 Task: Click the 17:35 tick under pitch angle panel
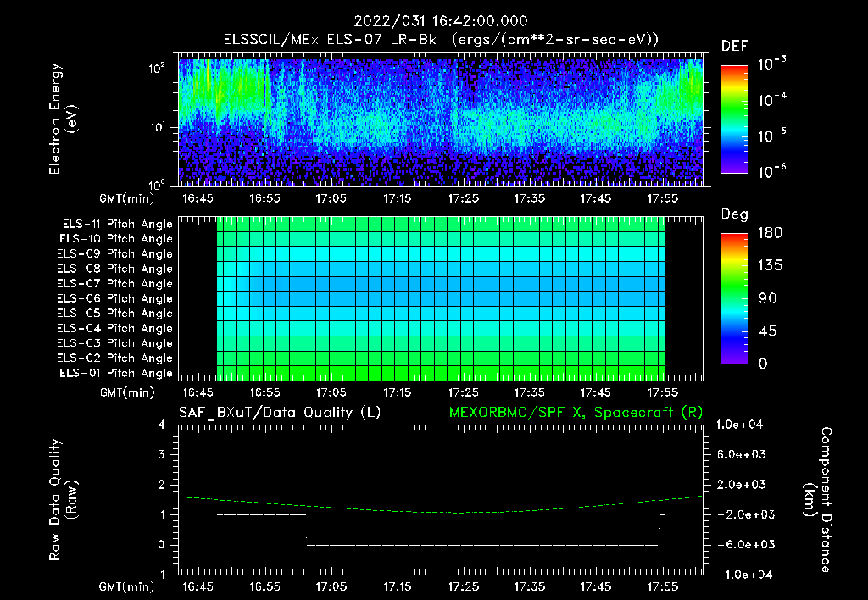click(x=530, y=392)
